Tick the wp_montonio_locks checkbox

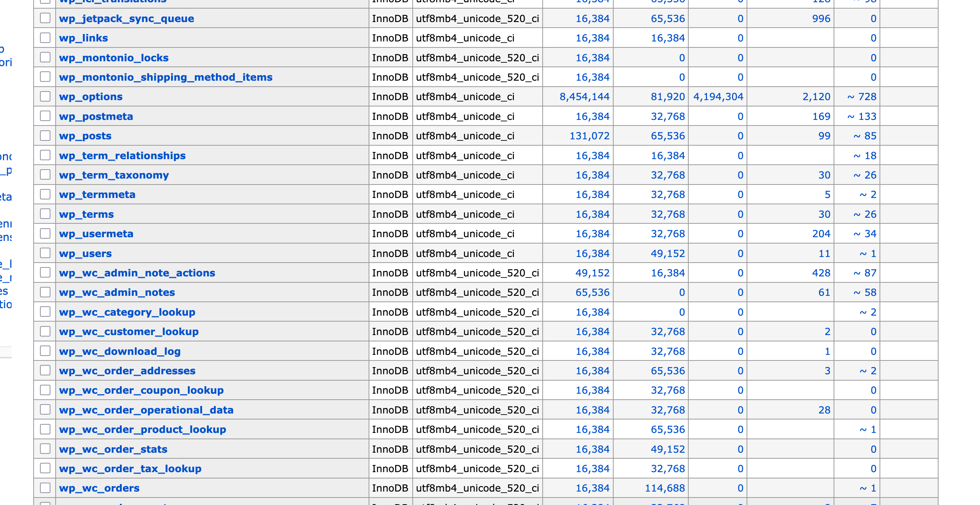pyautogui.click(x=45, y=57)
